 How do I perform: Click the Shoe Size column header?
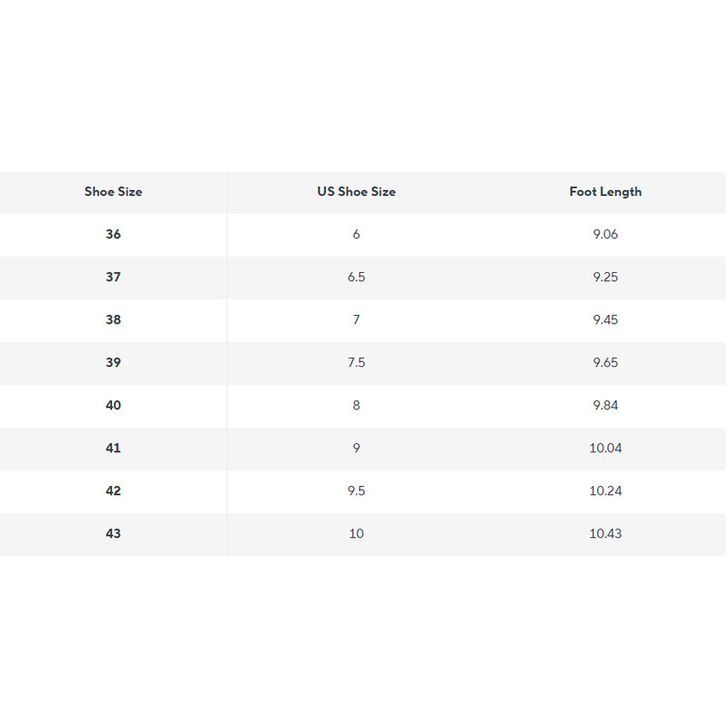point(113,192)
